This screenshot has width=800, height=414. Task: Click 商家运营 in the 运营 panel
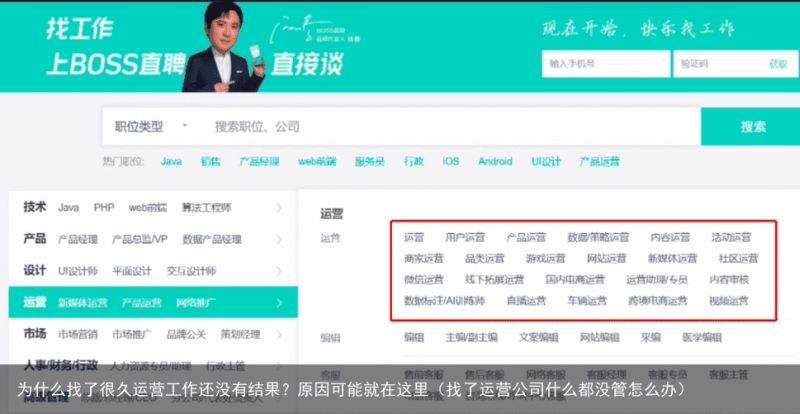(423, 258)
